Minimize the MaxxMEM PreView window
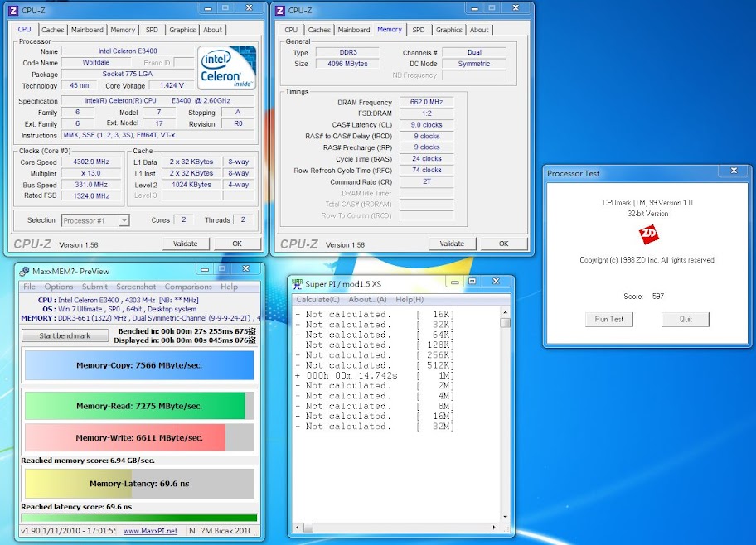Viewport: 756px width, 545px height. (x=205, y=269)
